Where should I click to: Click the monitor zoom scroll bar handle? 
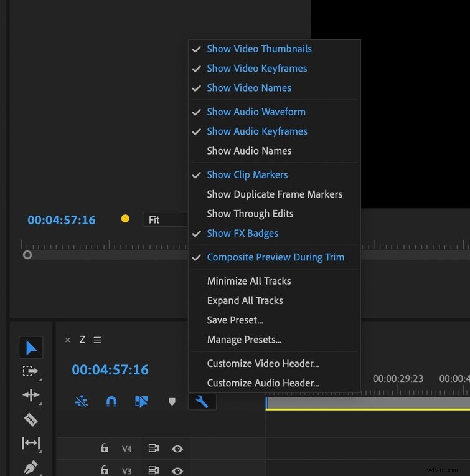pos(27,255)
